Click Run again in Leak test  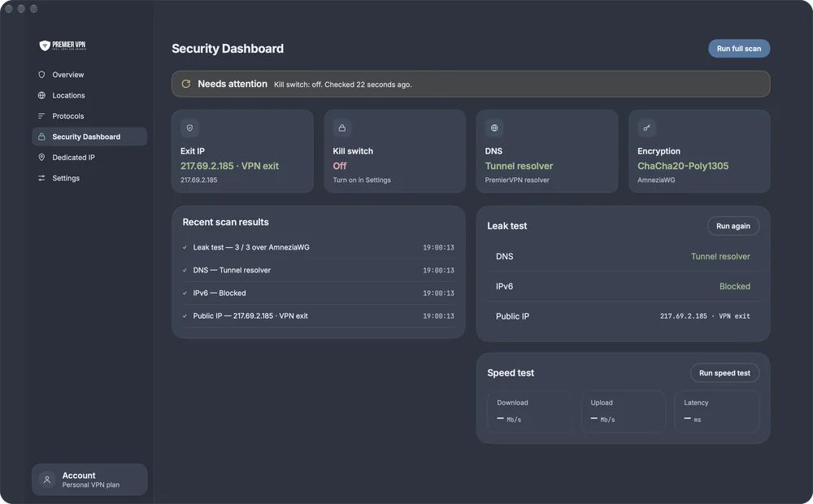click(x=733, y=226)
